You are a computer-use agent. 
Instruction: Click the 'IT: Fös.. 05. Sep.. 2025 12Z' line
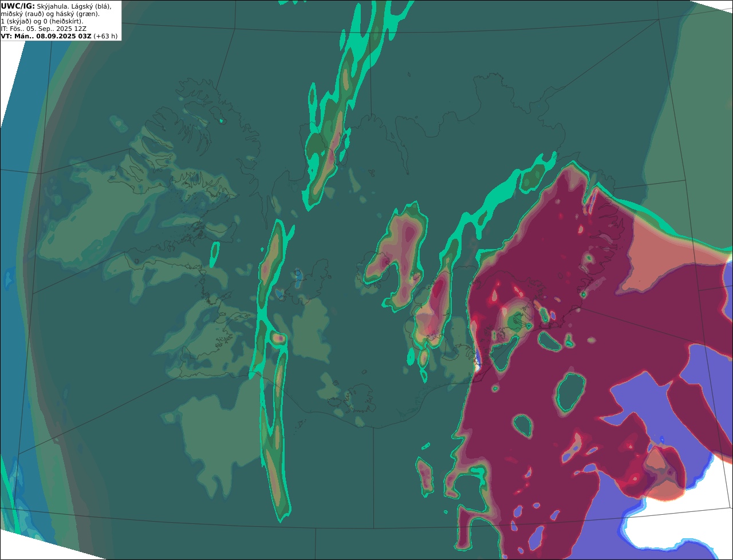(x=44, y=28)
